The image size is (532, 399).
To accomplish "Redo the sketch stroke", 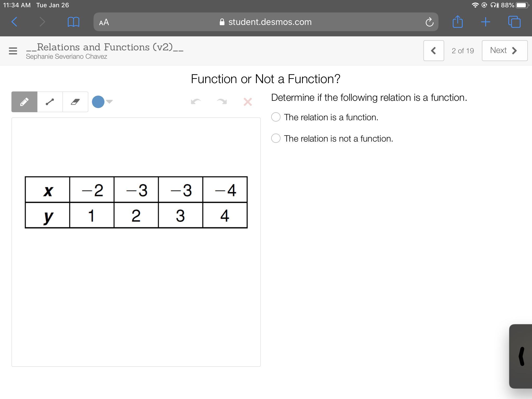I will [x=222, y=102].
